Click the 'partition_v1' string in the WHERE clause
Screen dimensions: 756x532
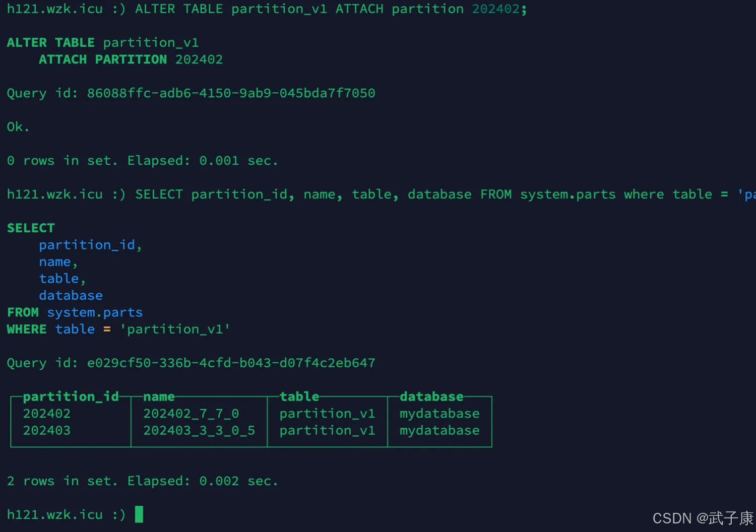175,329
